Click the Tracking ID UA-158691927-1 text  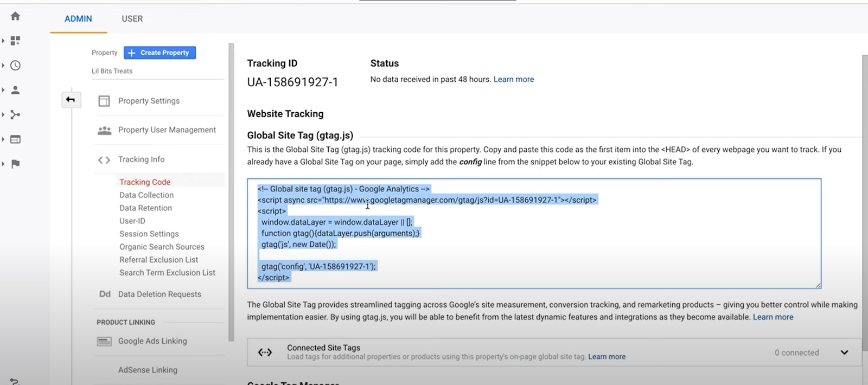292,82
